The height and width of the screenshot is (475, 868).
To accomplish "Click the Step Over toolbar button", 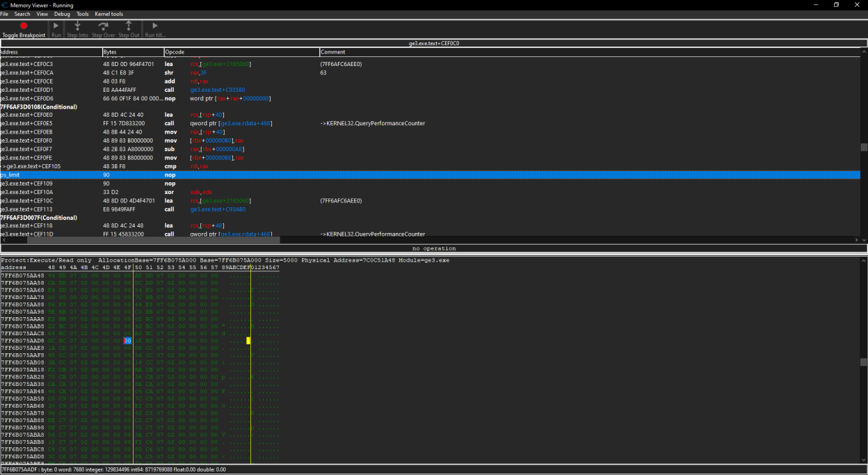I will [x=104, y=29].
